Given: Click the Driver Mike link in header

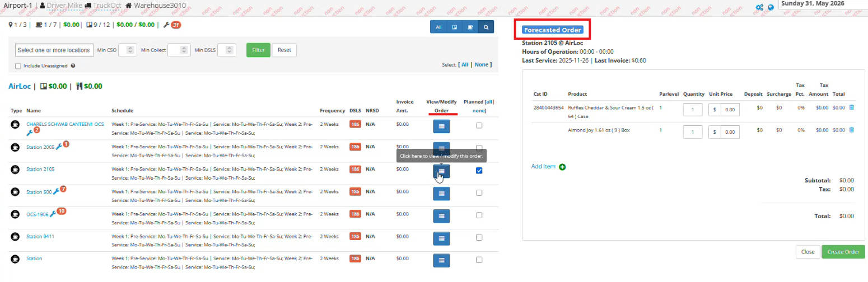Looking at the screenshot, I should click(64, 6).
